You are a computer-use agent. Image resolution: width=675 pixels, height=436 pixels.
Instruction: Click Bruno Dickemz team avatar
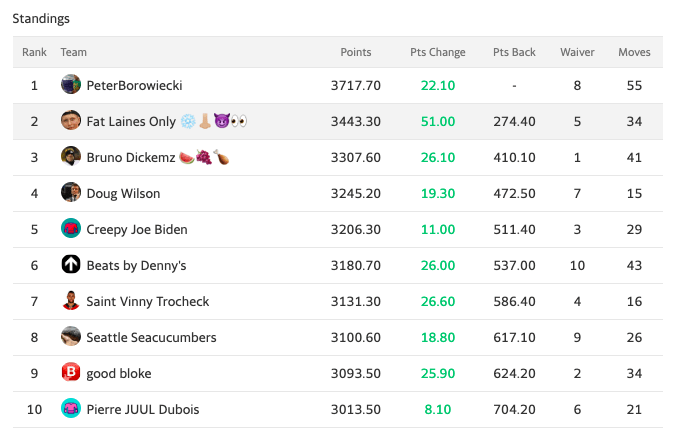[71, 157]
